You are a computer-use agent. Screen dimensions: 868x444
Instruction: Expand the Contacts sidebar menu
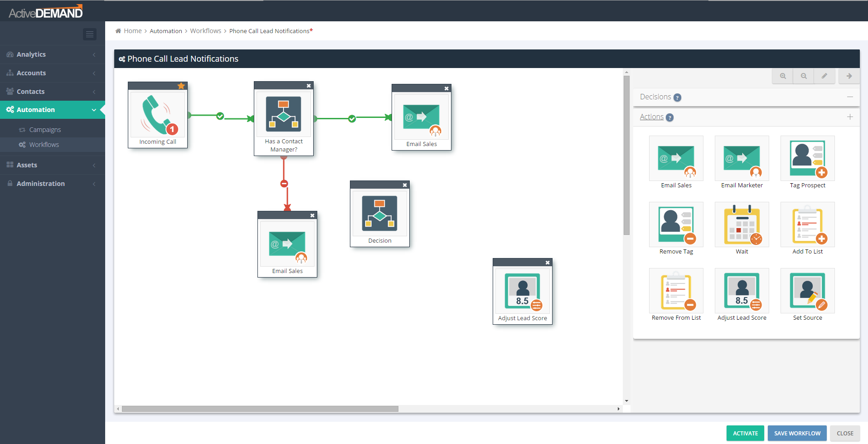click(x=53, y=92)
